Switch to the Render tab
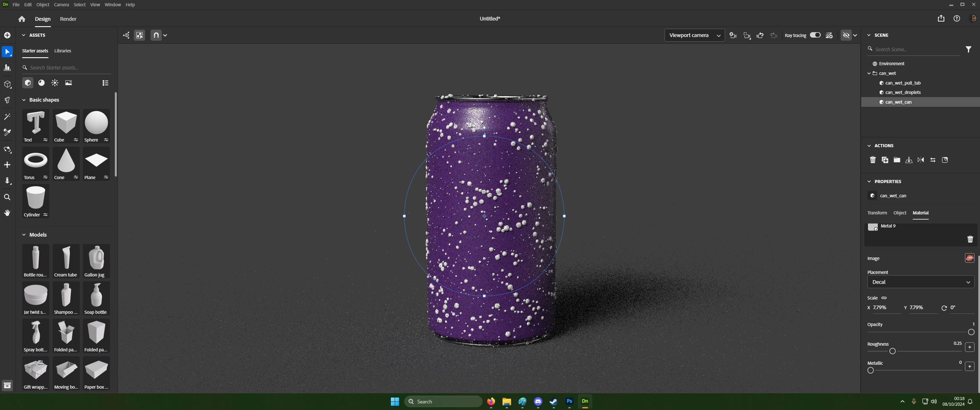The image size is (980, 410). pyautogui.click(x=68, y=19)
